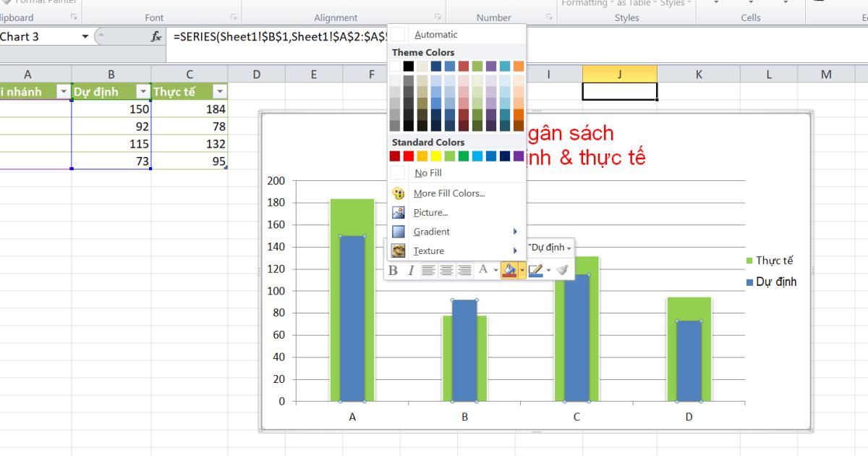This screenshot has height=456, width=868.
Task: Open the nhánh column filter dropdown
Action: click(64, 91)
